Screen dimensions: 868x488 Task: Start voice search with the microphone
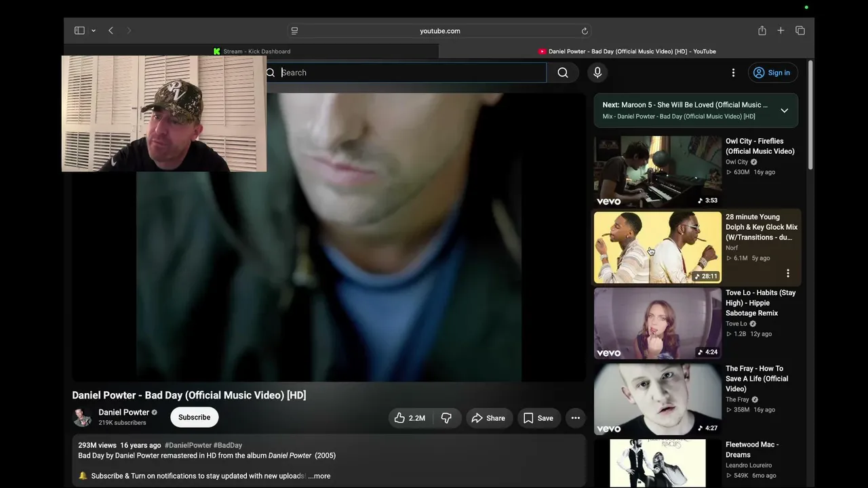pyautogui.click(x=597, y=73)
